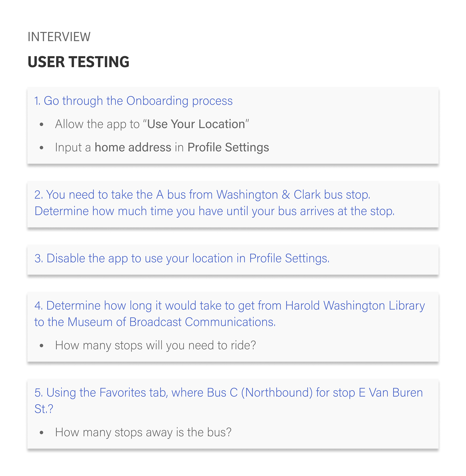Click task 4 Harold Washington Library heading
This screenshot has height=476, width=466.
point(230,306)
